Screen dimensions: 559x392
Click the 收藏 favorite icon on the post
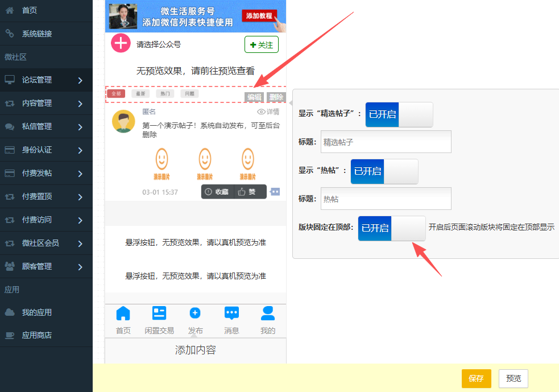(x=208, y=192)
